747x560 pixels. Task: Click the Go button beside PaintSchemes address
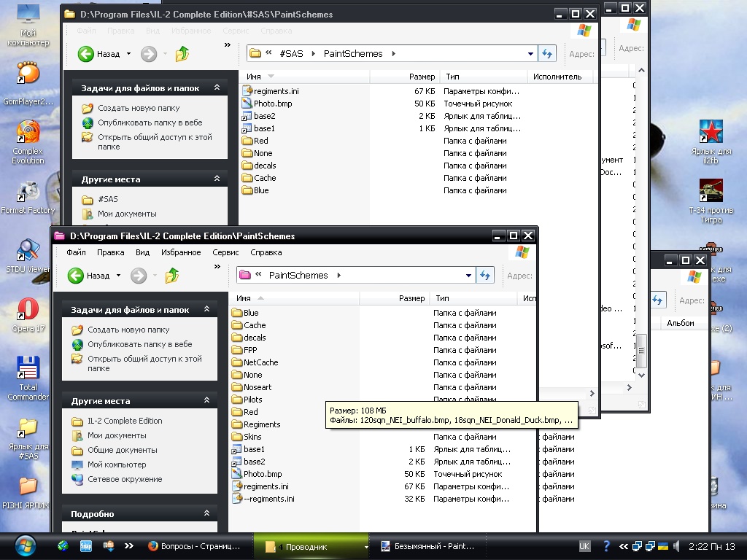point(485,276)
